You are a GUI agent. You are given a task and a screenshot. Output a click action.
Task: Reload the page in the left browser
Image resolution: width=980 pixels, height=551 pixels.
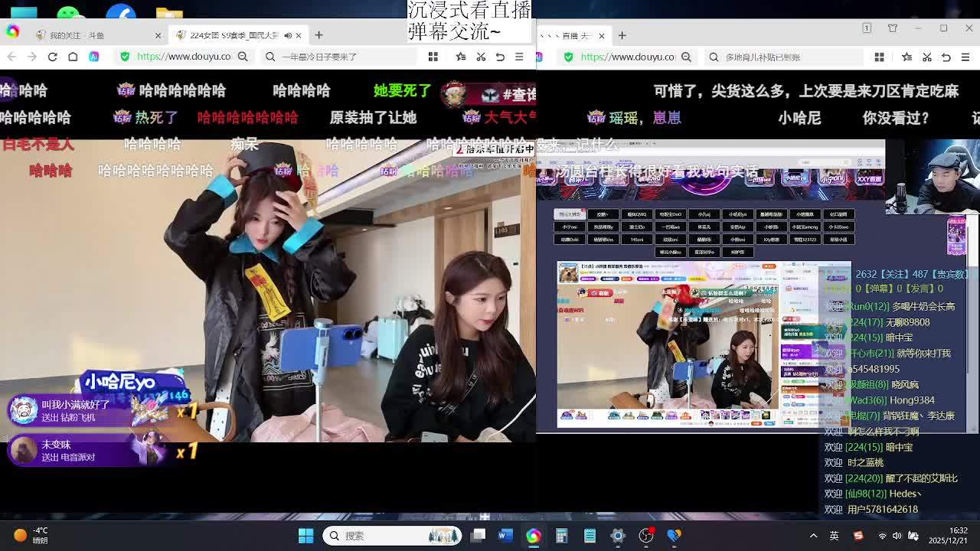coord(52,57)
